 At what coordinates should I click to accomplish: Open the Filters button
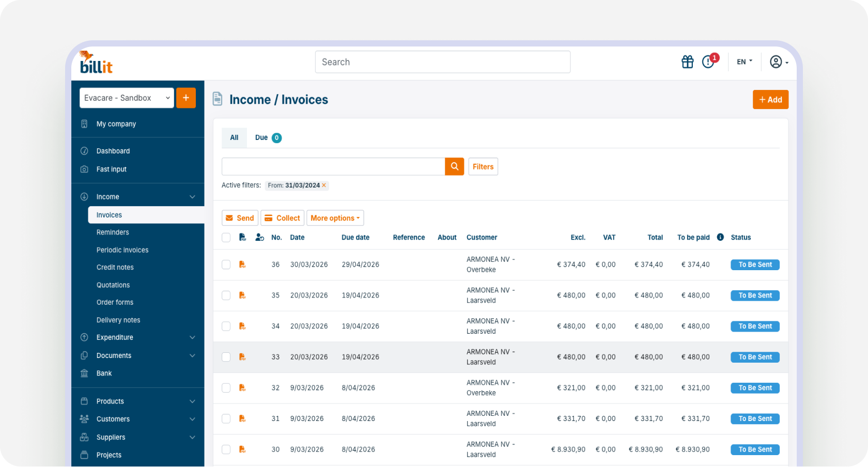pos(483,166)
